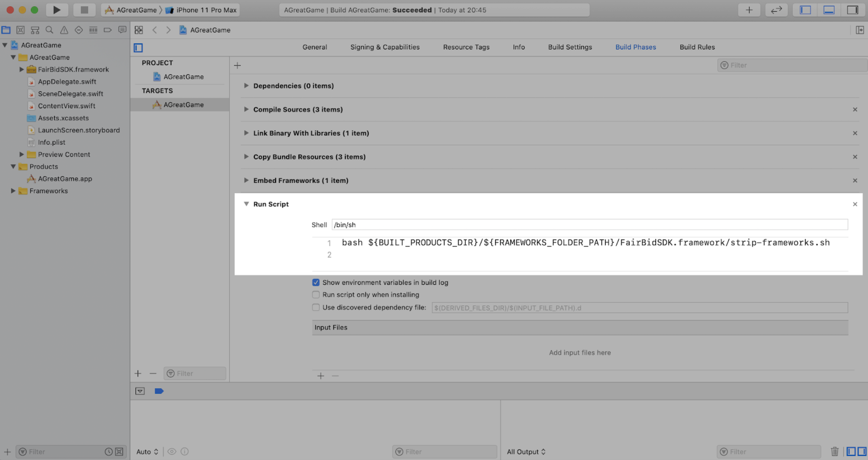Select the AGreatGame target

click(x=180, y=105)
